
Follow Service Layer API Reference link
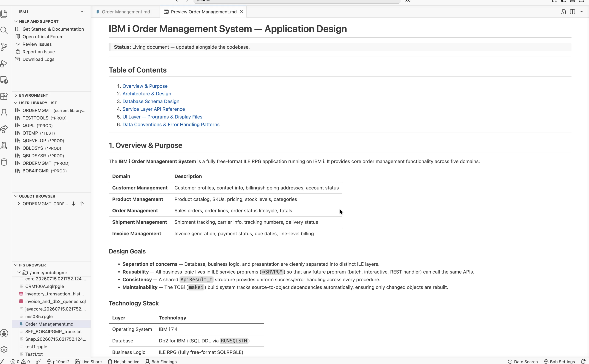click(x=154, y=109)
